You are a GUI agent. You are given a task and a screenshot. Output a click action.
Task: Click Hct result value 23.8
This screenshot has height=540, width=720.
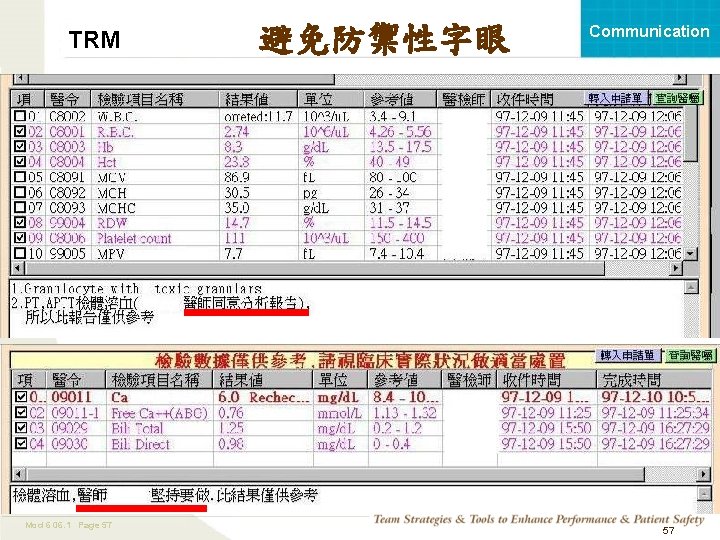coord(236,162)
